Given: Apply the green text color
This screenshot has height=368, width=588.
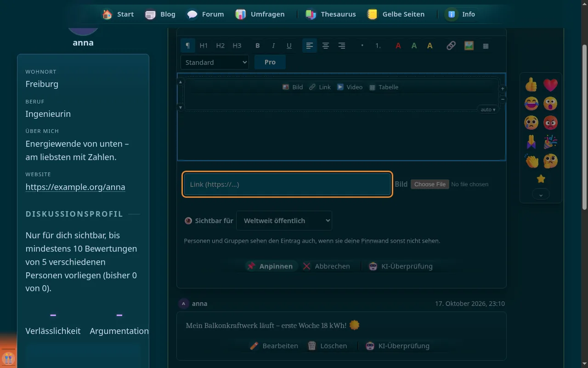Looking at the screenshot, I should [x=414, y=46].
